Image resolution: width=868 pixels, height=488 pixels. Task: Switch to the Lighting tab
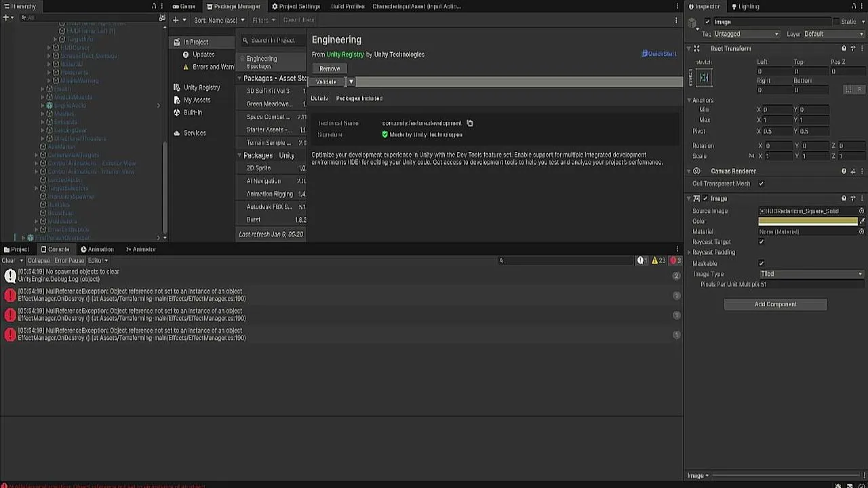[x=745, y=6]
